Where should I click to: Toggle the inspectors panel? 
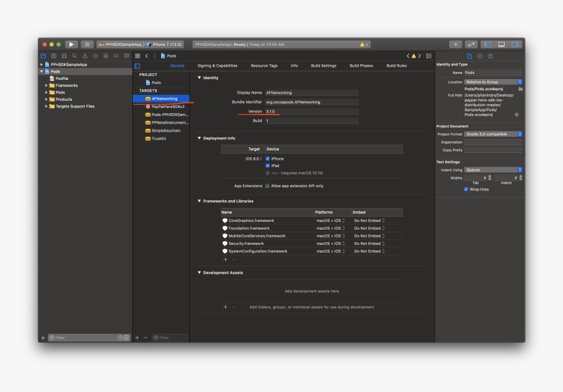point(515,45)
